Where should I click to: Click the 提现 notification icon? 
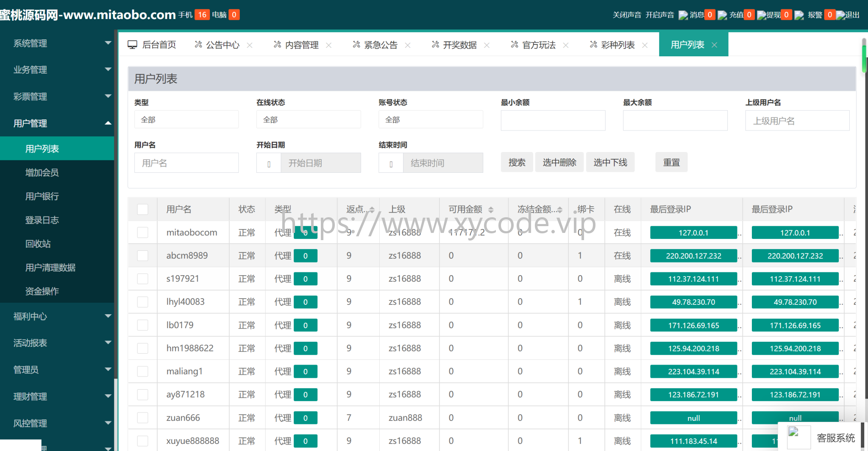pos(762,15)
